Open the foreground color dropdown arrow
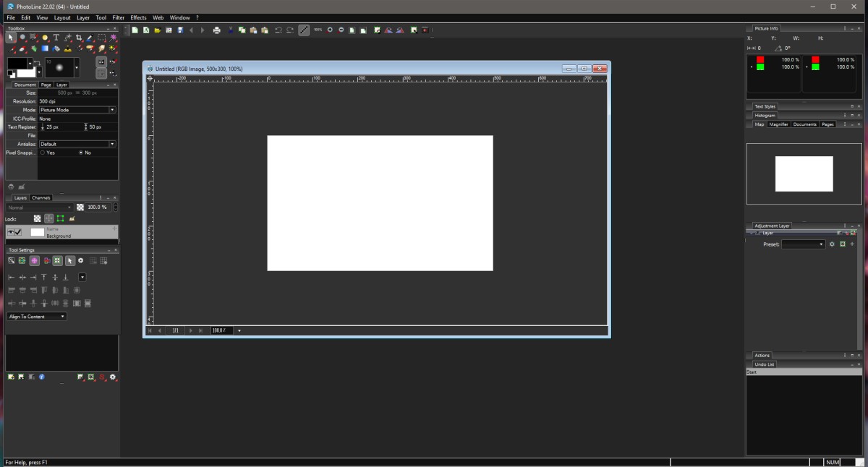868x467 pixels. click(30, 63)
